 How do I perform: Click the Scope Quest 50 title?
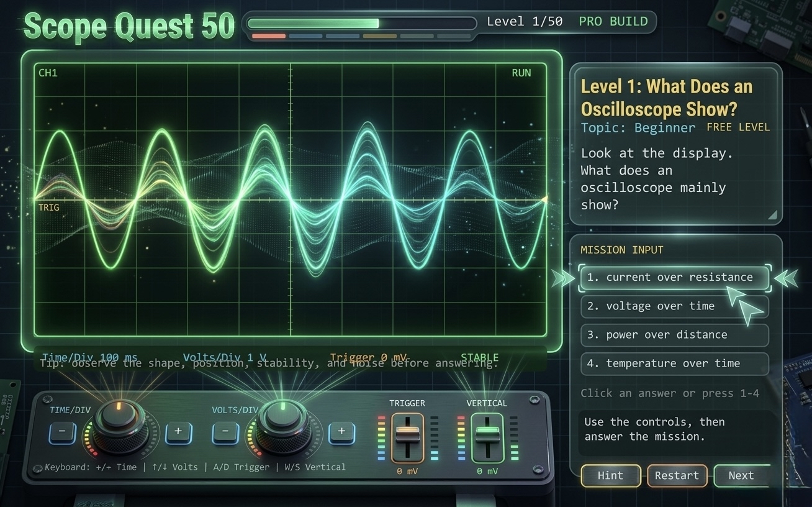(129, 26)
